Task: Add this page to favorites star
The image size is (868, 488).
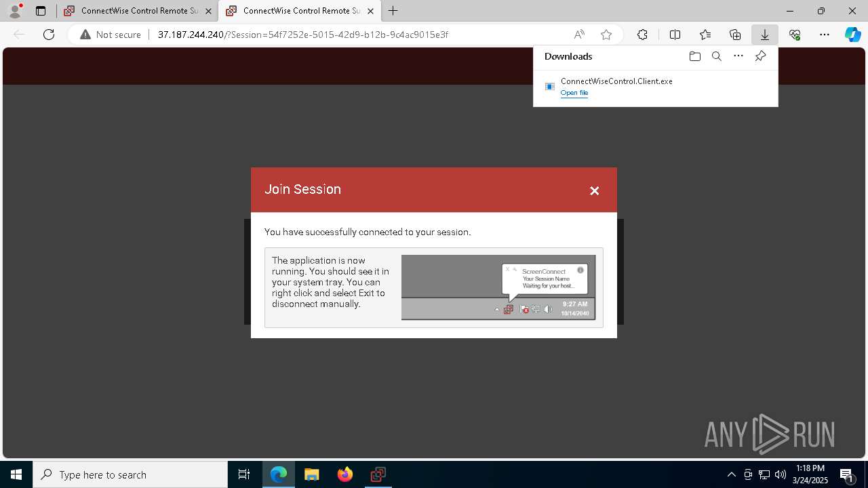Action: 606,35
